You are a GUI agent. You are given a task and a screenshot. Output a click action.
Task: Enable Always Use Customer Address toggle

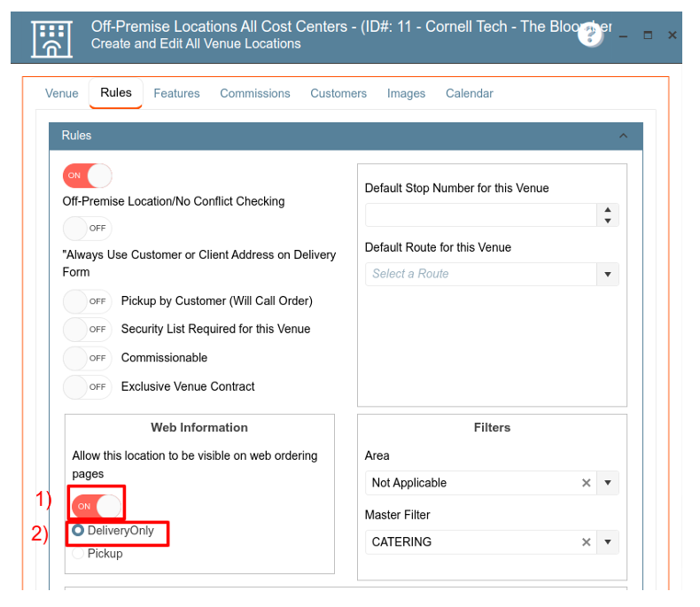click(87, 228)
